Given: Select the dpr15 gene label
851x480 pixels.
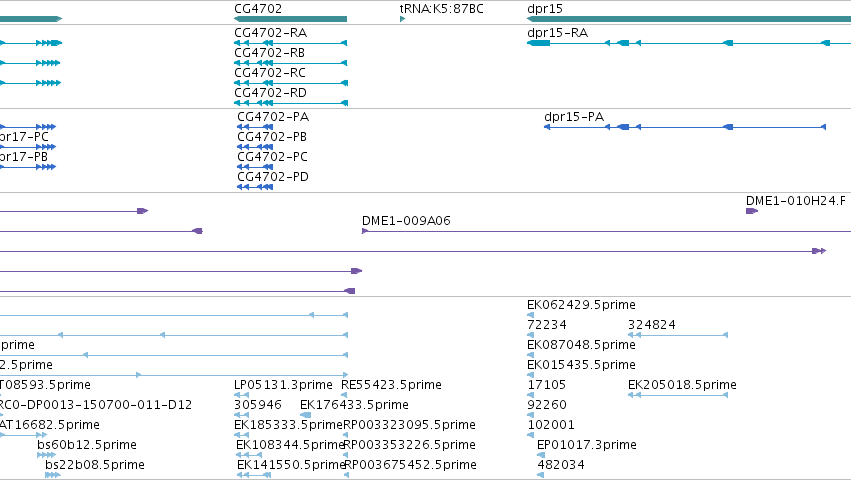Looking at the screenshot, I should (545, 9).
